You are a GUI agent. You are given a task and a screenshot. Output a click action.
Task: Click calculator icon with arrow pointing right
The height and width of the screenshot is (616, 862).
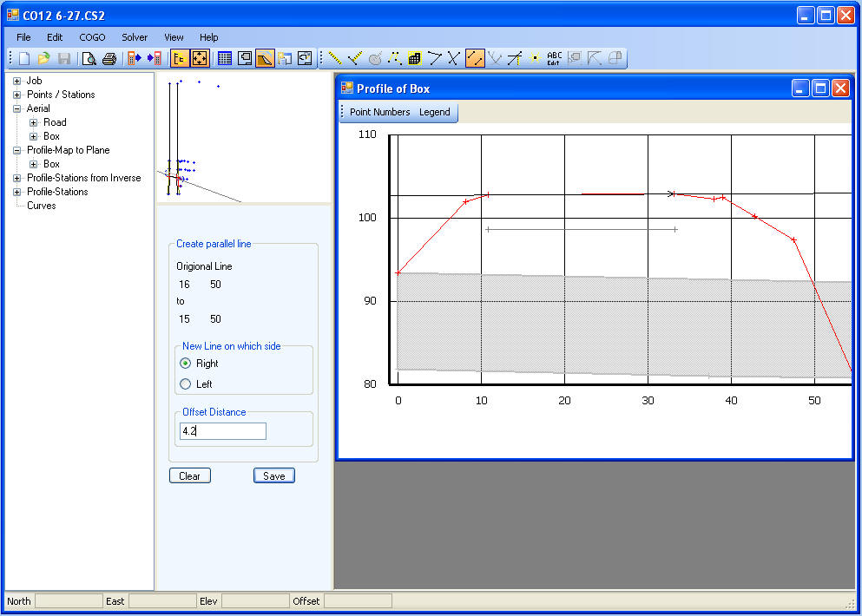[x=135, y=58]
